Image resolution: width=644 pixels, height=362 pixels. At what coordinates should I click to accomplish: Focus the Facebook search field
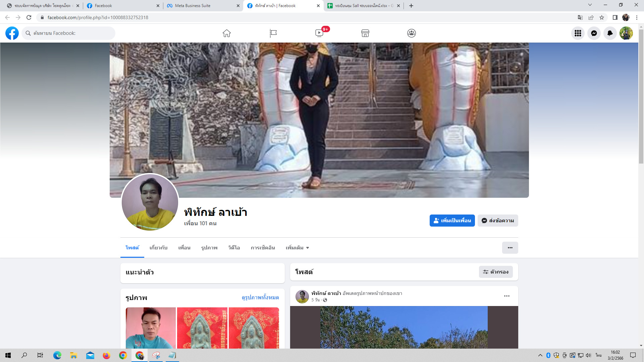pyautogui.click(x=70, y=33)
